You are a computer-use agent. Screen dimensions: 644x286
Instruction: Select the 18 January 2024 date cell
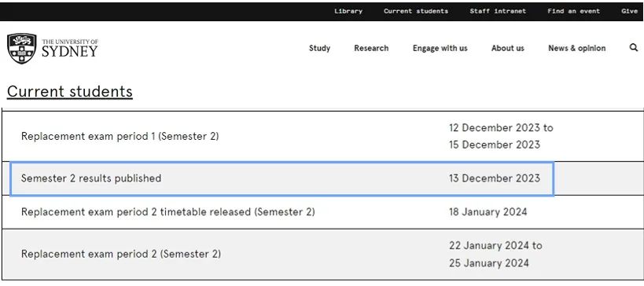tap(488, 212)
